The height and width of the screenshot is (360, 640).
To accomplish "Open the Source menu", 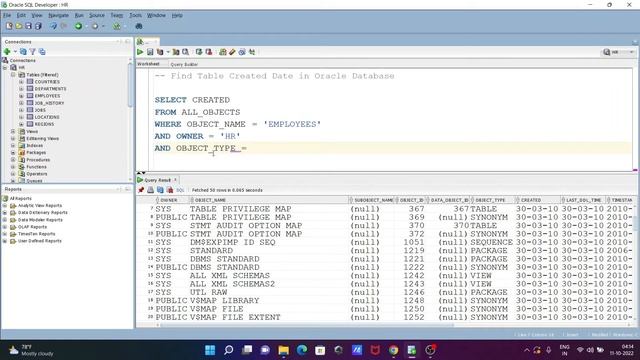I will point(97,15).
